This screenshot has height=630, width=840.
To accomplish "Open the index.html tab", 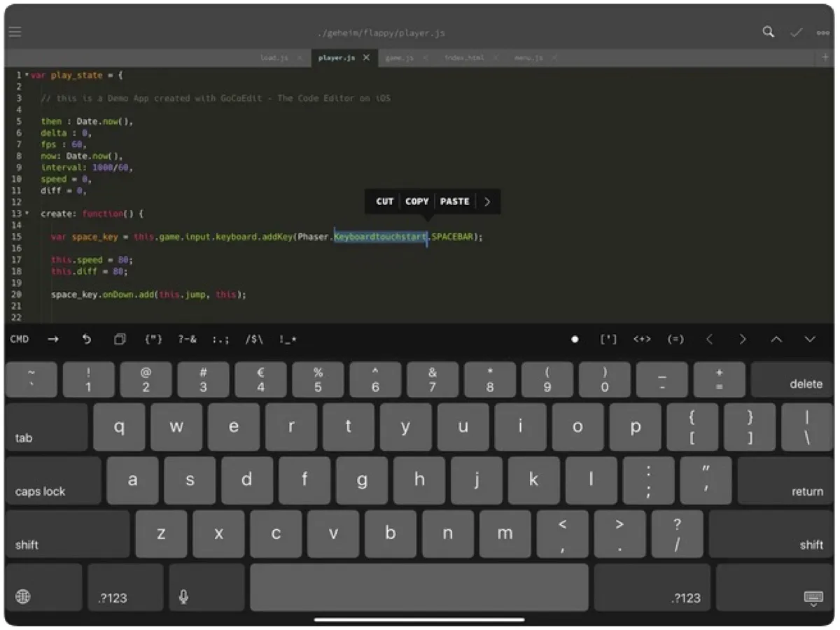I will point(464,58).
